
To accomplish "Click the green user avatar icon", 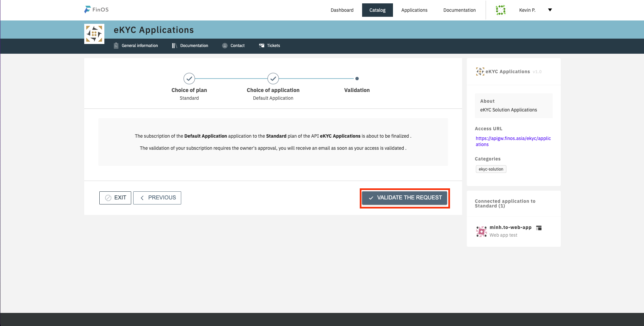I will click(x=500, y=10).
